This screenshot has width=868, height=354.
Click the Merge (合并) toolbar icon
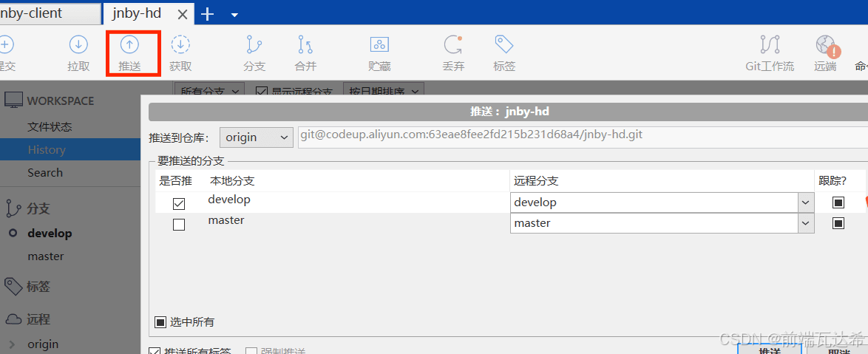coord(305,45)
